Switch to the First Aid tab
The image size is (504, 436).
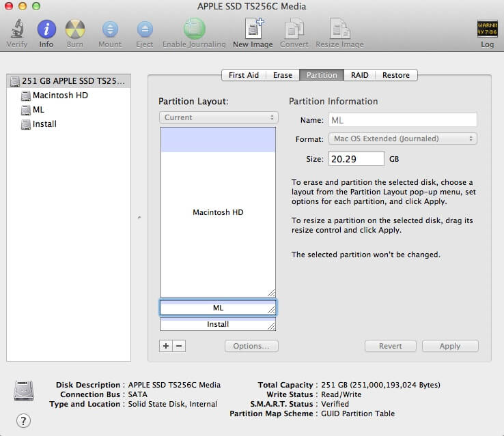[244, 75]
